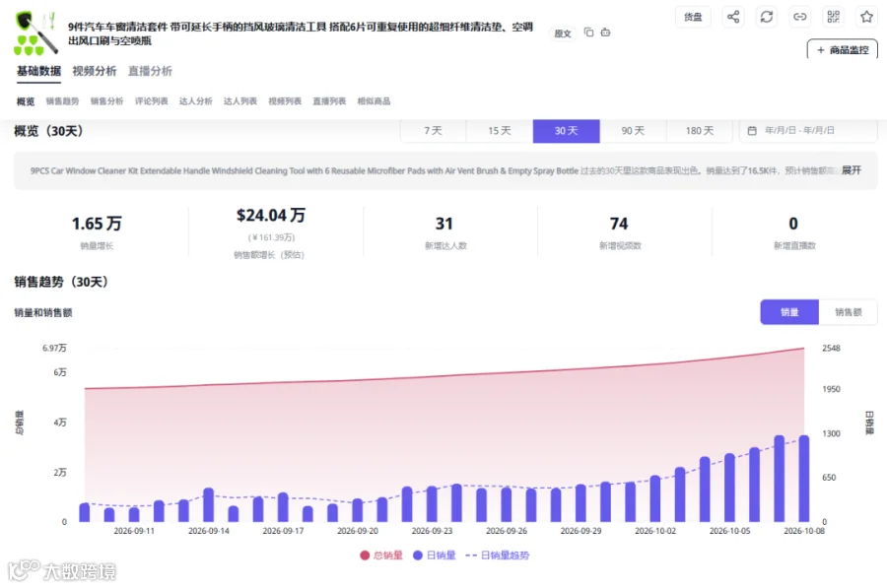Open the 达人列表 section
Screen dimensions: 887x588
pyautogui.click(x=240, y=101)
